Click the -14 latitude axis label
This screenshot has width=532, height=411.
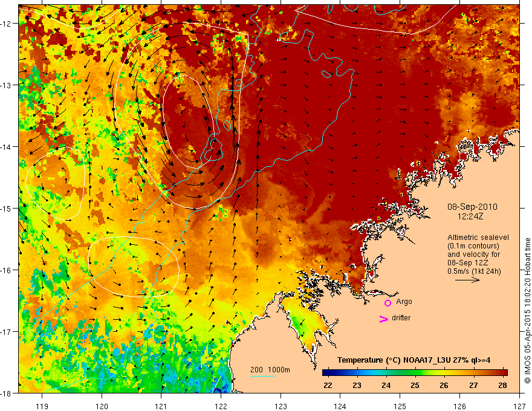coord(7,147)
